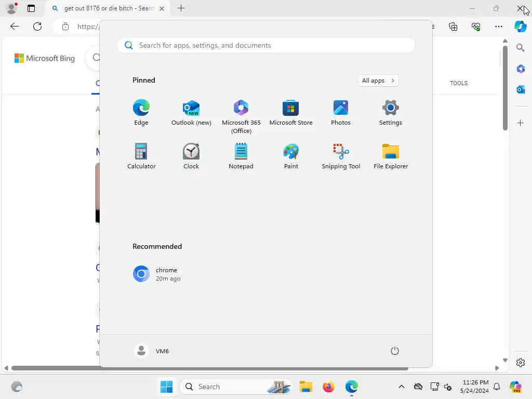This screenshot has height=399, width=532.
Task: Open Bing TOOLS option
Action: 459,83
